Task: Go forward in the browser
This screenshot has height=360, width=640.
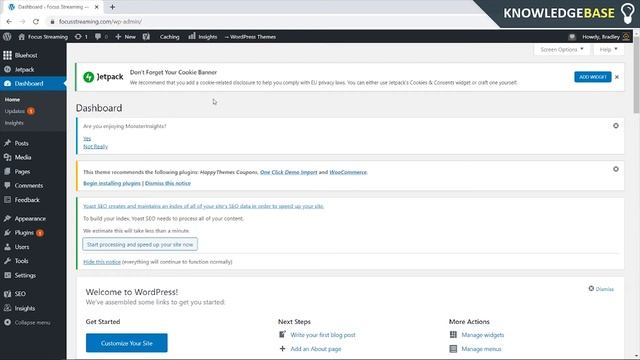Action: (22, 22)
